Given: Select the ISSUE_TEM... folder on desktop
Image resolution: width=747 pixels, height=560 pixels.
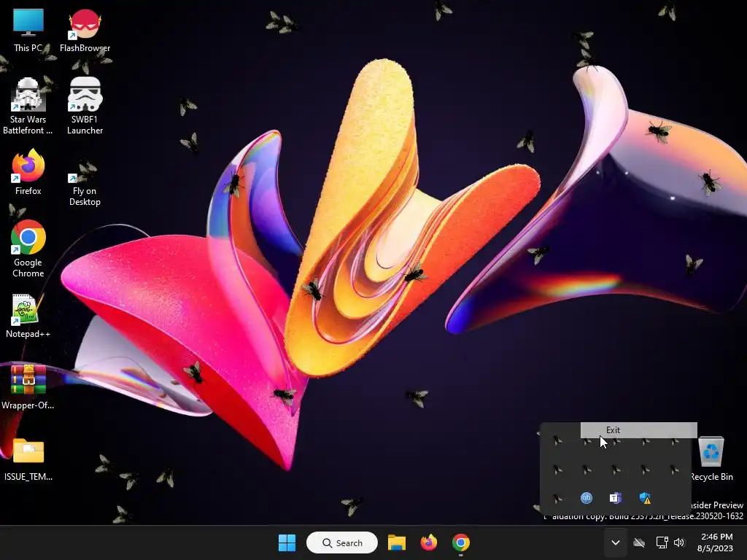Looking at the screenshot, I should coord(28,459).
